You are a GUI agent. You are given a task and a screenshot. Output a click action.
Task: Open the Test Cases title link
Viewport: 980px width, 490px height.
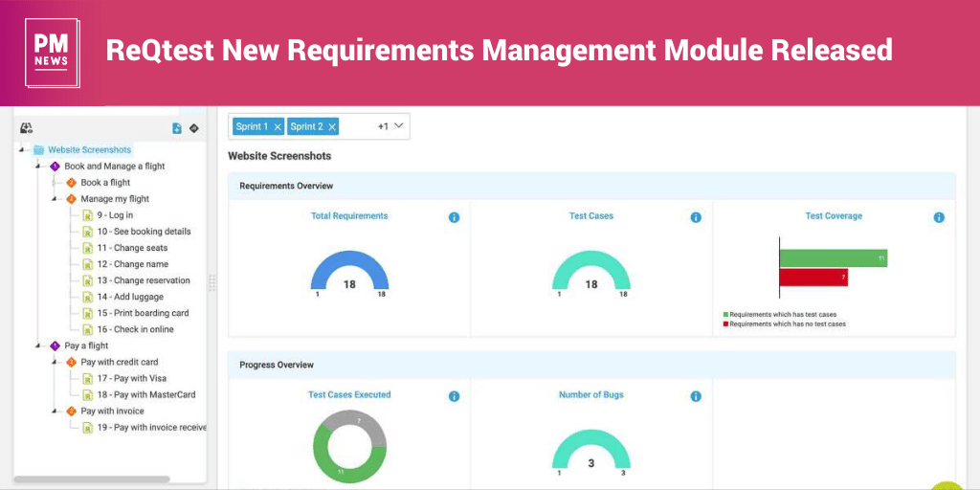(x=591, y=215)
